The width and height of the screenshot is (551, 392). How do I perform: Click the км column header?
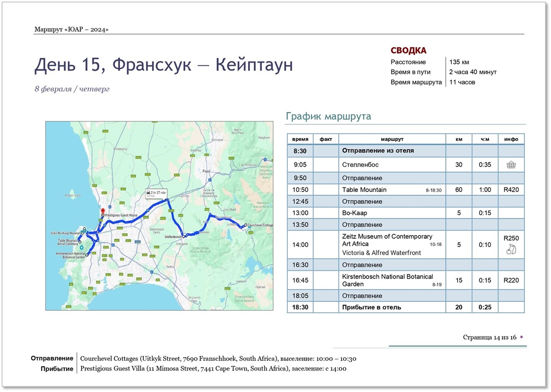point(459,139)
